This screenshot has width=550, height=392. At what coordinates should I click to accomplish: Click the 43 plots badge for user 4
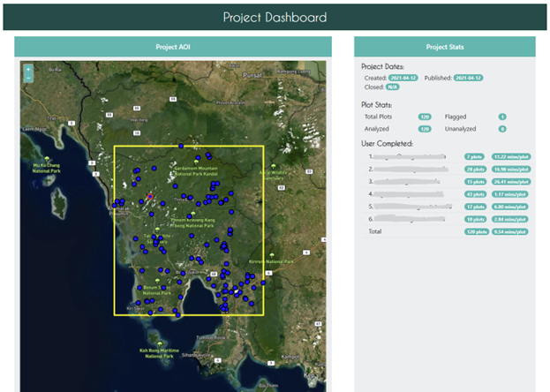coord(476,193)
